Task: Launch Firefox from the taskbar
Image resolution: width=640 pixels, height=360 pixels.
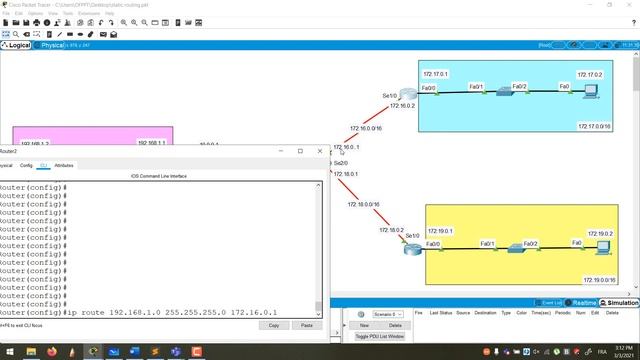Action: tap(52, 351)
